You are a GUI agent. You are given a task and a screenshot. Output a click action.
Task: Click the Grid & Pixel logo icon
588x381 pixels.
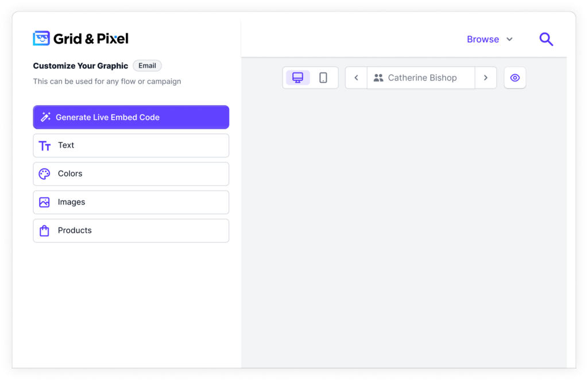pos(41,39)
